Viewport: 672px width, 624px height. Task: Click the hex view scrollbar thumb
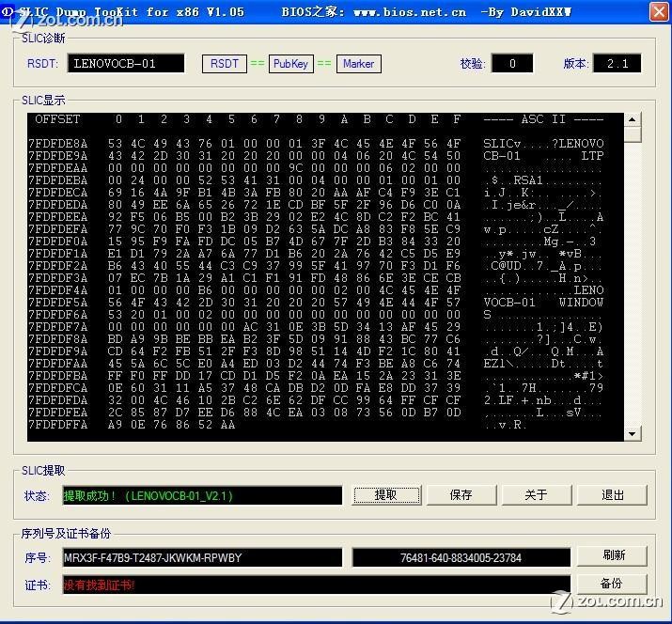coord(633,134)
